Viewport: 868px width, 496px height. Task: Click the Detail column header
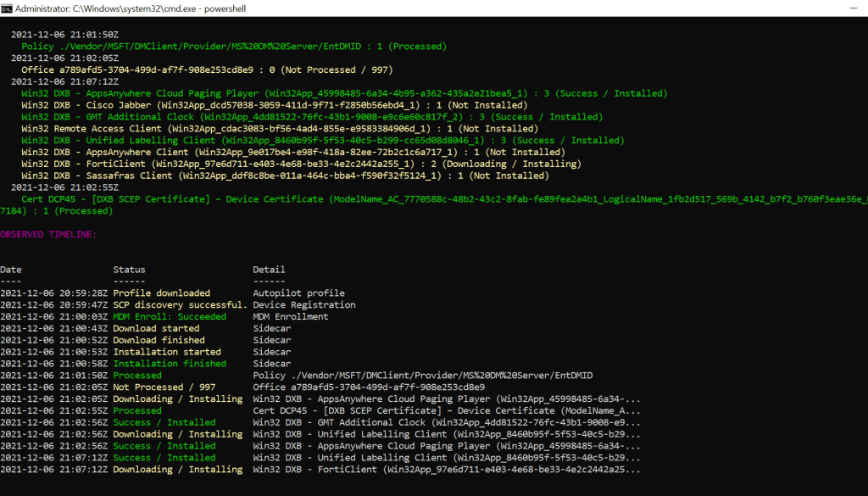[269, 270]
